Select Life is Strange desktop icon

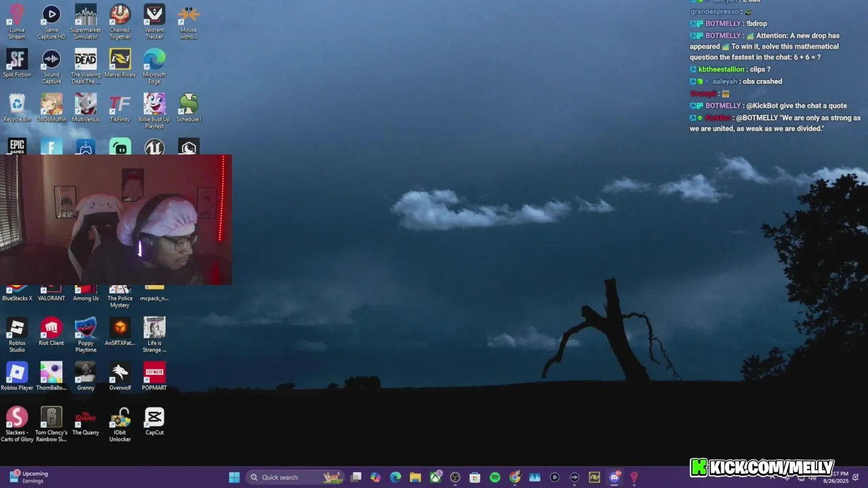pos(154,335)
